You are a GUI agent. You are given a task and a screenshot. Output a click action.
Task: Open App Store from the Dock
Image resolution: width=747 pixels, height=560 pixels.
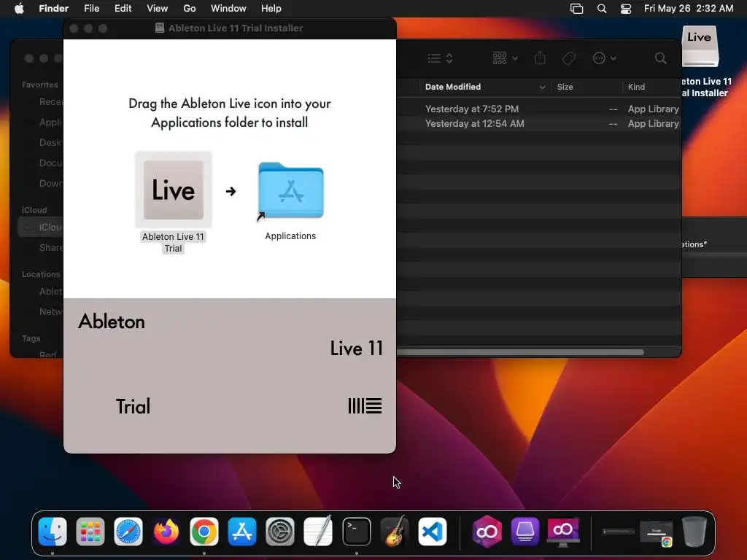(x=242, y=532)
